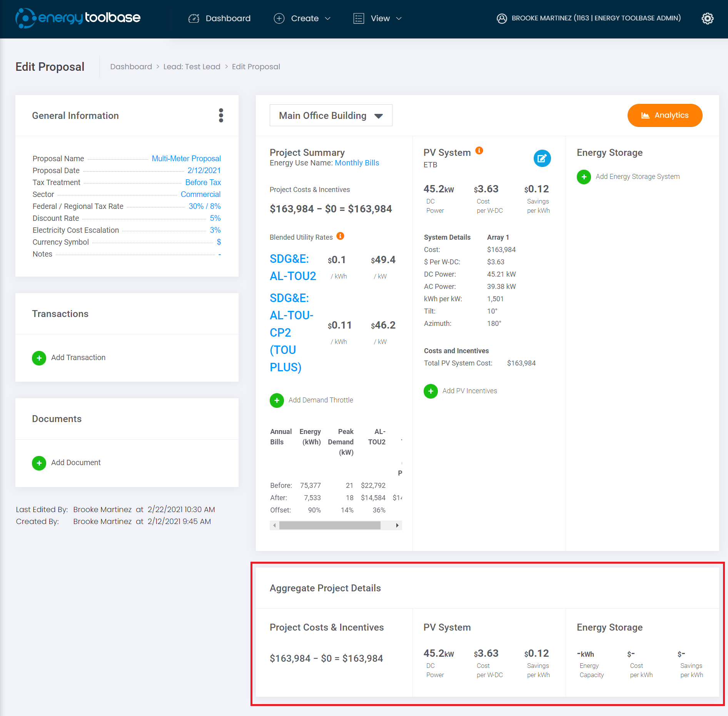The height and width of the screenshot is (716, 728).
Task: Click Commercial sector value
Action: pyautogui.click(x=200, y=194)
